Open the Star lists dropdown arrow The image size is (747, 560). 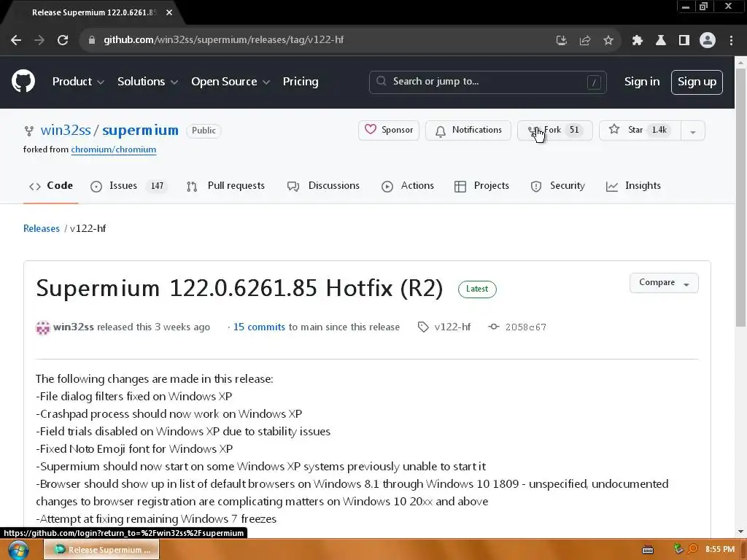tap(693, 131)
